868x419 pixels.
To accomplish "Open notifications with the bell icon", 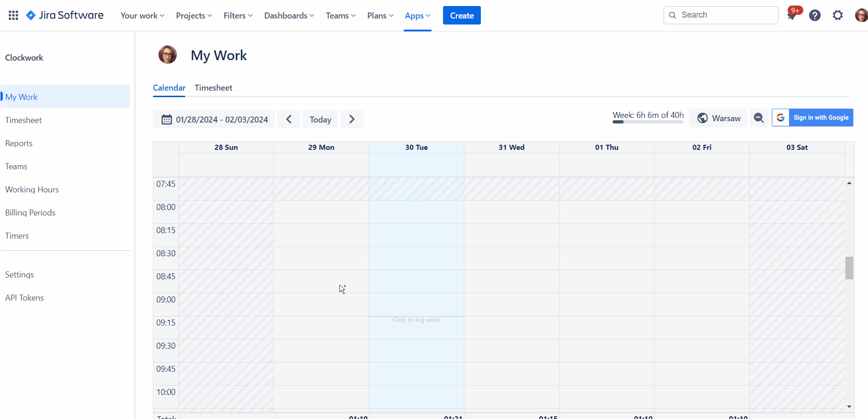I will pyautogui.click(x=792, y=15).
